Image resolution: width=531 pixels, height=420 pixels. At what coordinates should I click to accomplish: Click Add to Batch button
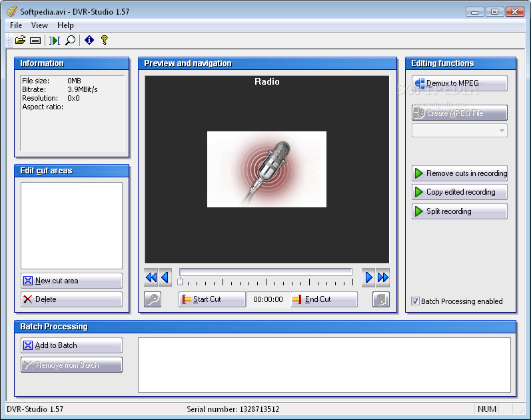(71, 345)
